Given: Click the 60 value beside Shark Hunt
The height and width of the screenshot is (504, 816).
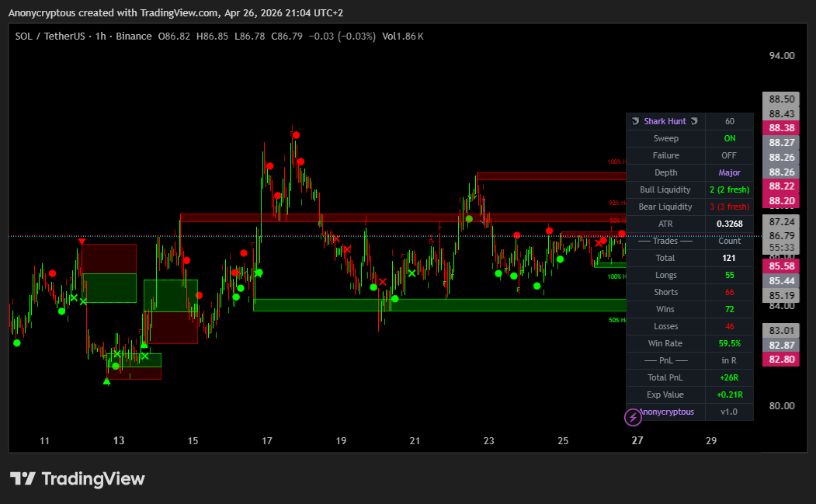Looking at the screenshot, I should pyautogui.click(x=730, y=121).
